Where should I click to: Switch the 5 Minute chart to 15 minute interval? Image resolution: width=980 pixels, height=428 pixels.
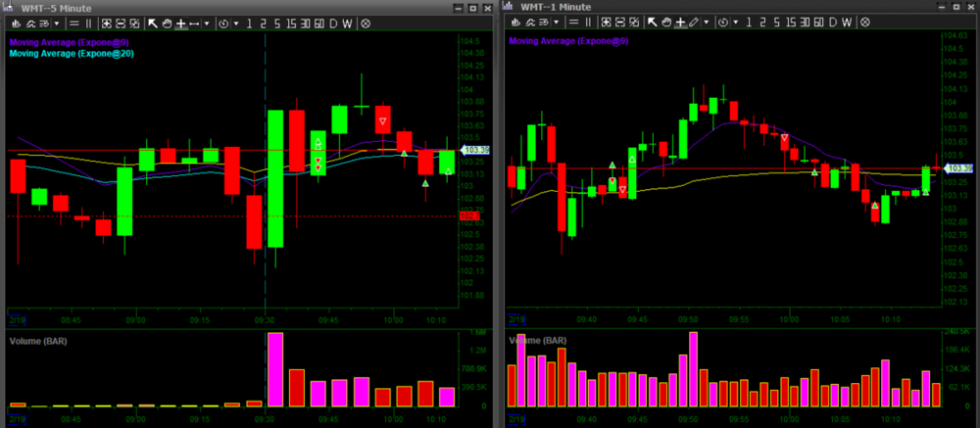tap(292, 23)
